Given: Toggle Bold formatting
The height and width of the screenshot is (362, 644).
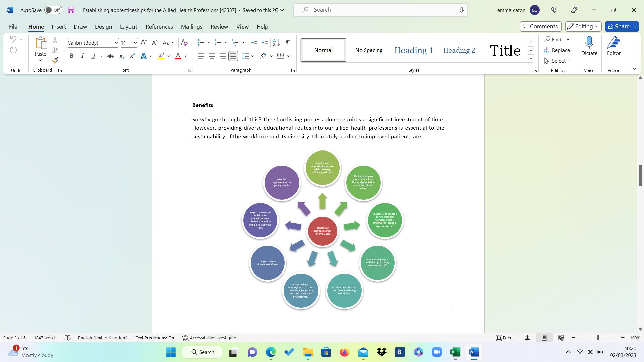Looking at the screenshot, I should 71,56.
